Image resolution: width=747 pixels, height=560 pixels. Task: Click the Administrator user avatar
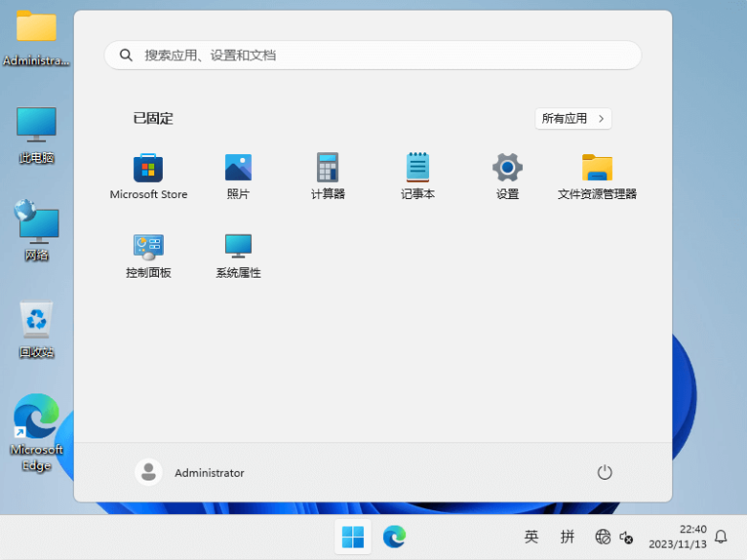pyautogui.click(x=148, y=472)
